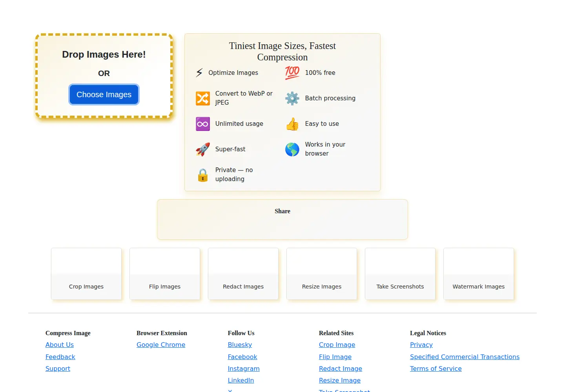
Task: Open the Google Chrome extension link
Action: [161, 345]
